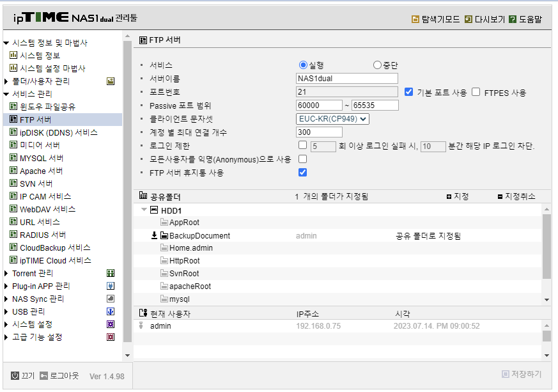Click the HDD1 drive icon
Screen dimensions: 558x392
coord(154,210)
